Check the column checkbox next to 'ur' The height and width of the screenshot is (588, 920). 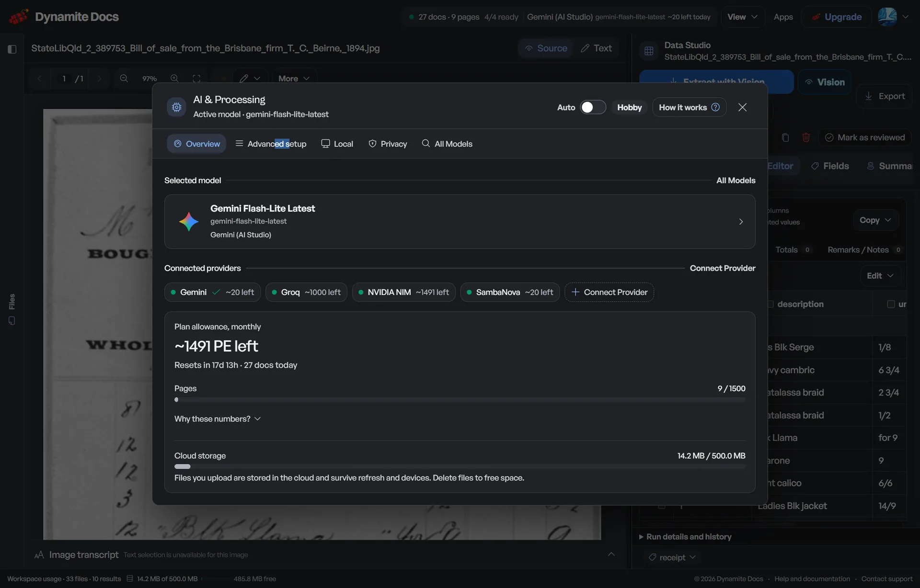point(891,304)
